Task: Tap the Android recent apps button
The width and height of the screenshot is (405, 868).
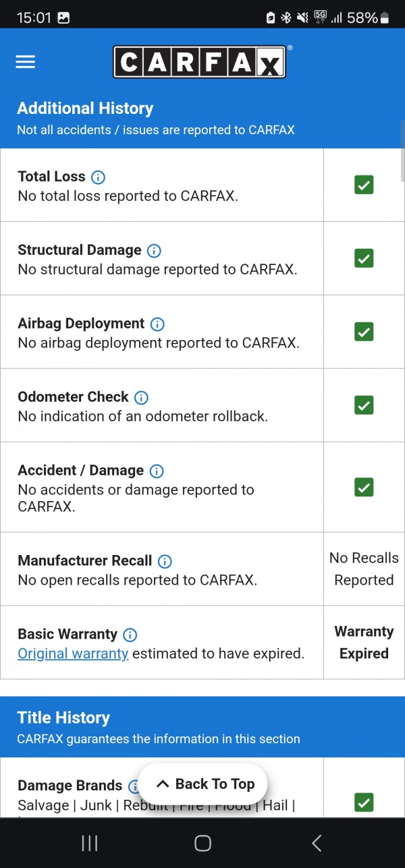Action: (89, 843)
